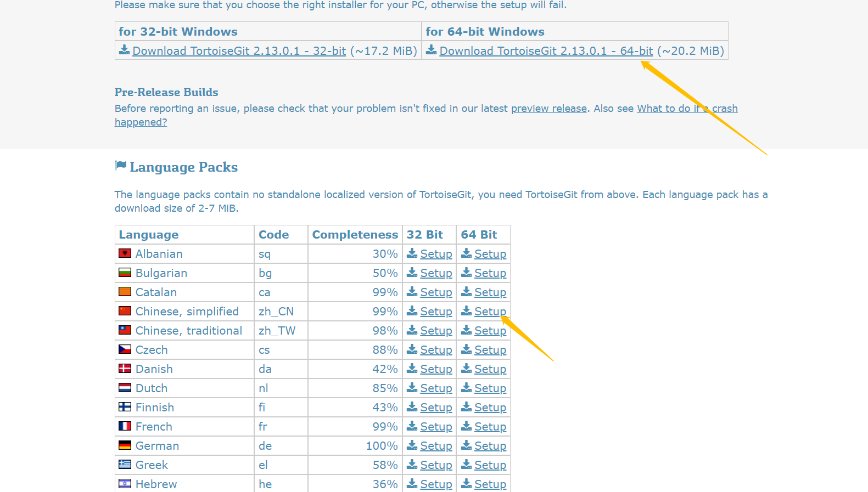Click Bulgarian 32 Bit download icon
Viewport: 868px width, 492px height.
tap(412, 272)
